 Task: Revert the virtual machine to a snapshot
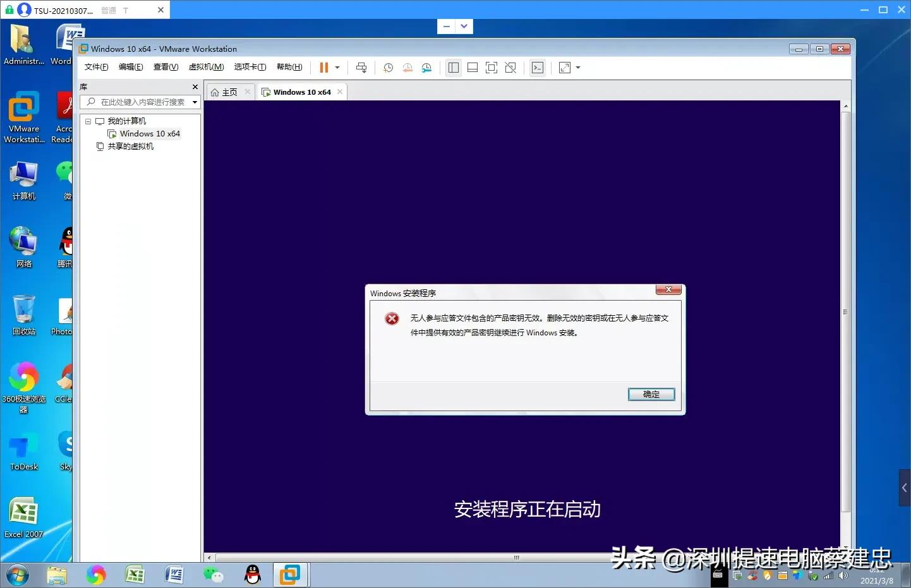pyautogui.click(x=407, y=68)
